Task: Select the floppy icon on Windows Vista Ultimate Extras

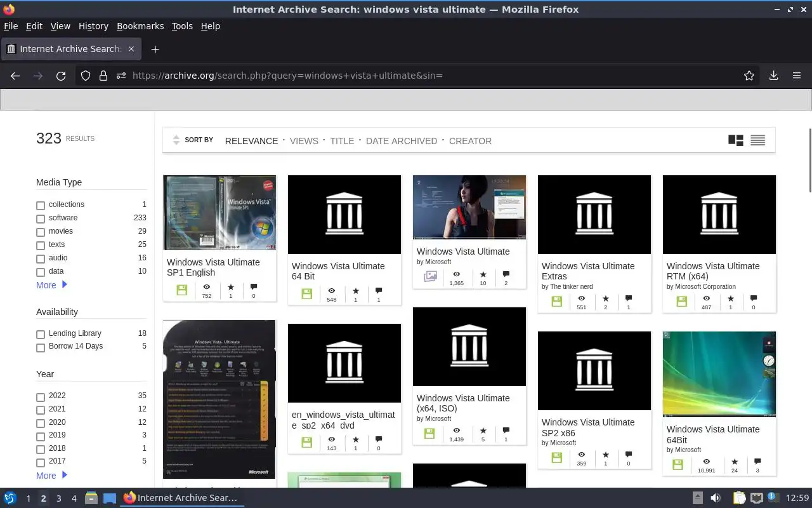Action: (x=557, y=302)
